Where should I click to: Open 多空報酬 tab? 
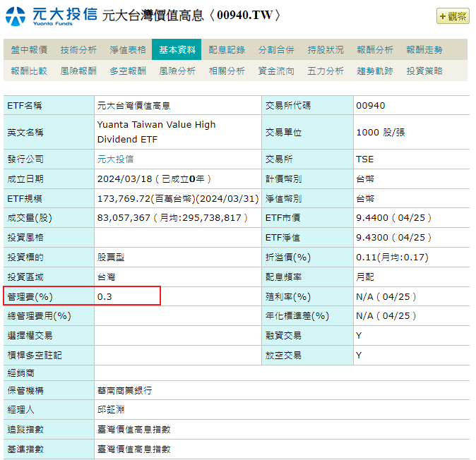[x=128, y=71]
